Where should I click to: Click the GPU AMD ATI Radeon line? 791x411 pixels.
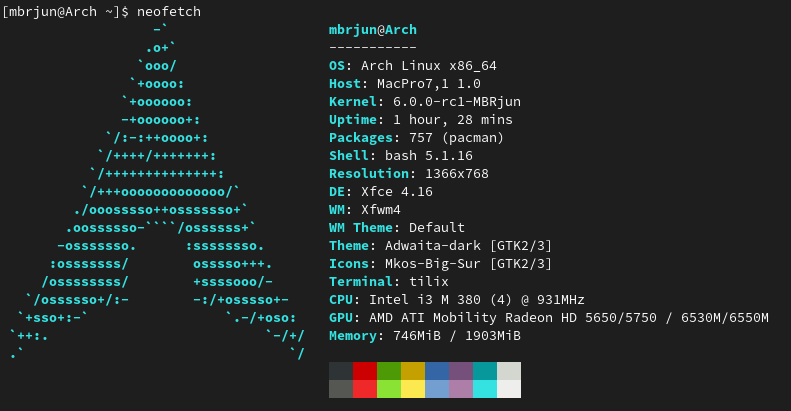(549, 318)
